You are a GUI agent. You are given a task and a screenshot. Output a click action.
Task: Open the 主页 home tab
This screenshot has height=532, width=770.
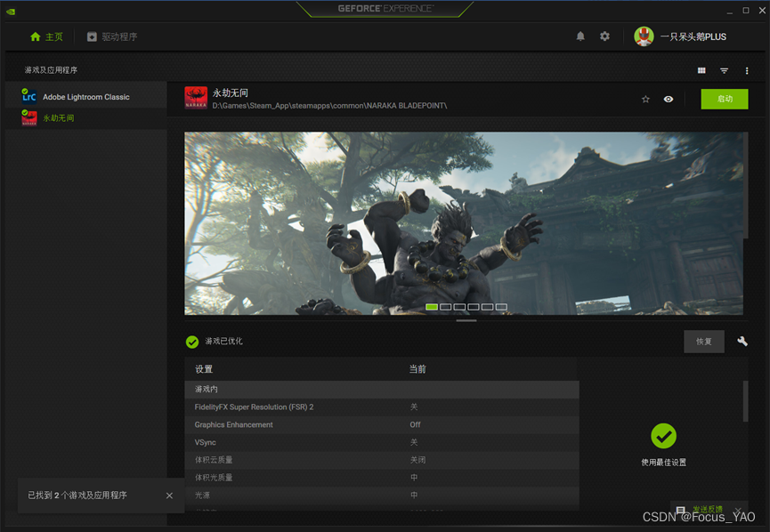point(46,36)
